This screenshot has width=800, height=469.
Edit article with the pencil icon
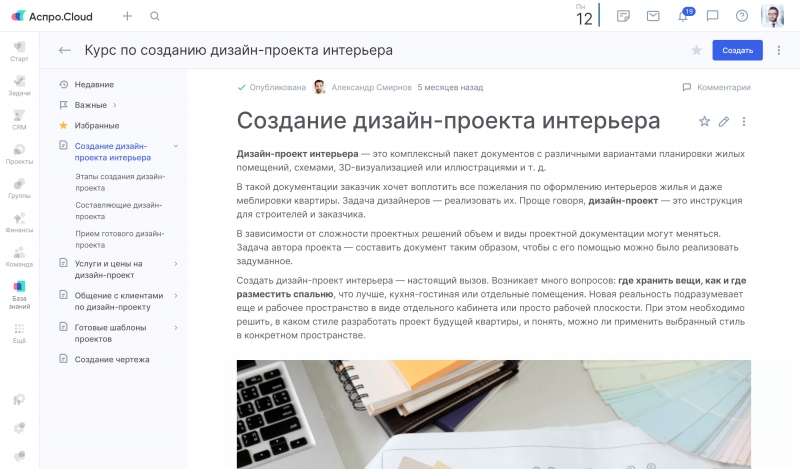point(723,121)
